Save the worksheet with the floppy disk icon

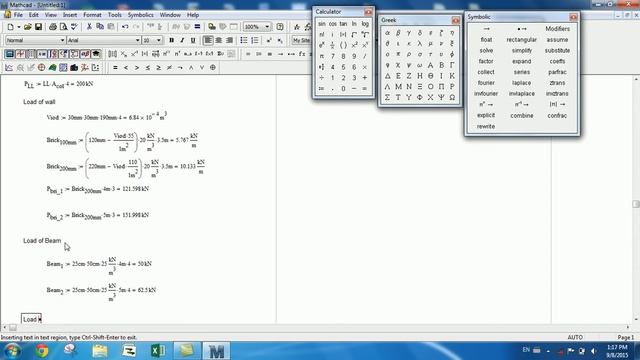point(38,27)
